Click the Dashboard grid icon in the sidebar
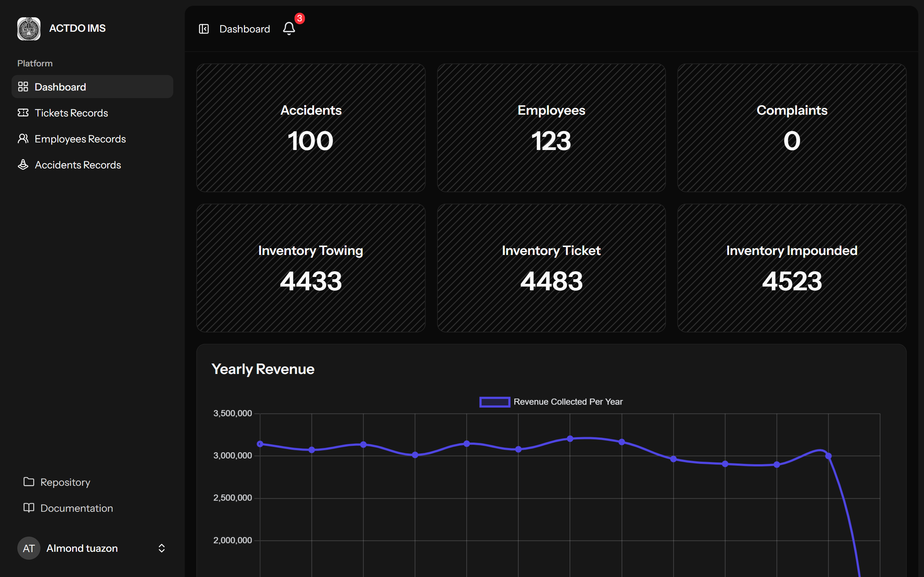The image size is (924, 577). click(23, 87)
